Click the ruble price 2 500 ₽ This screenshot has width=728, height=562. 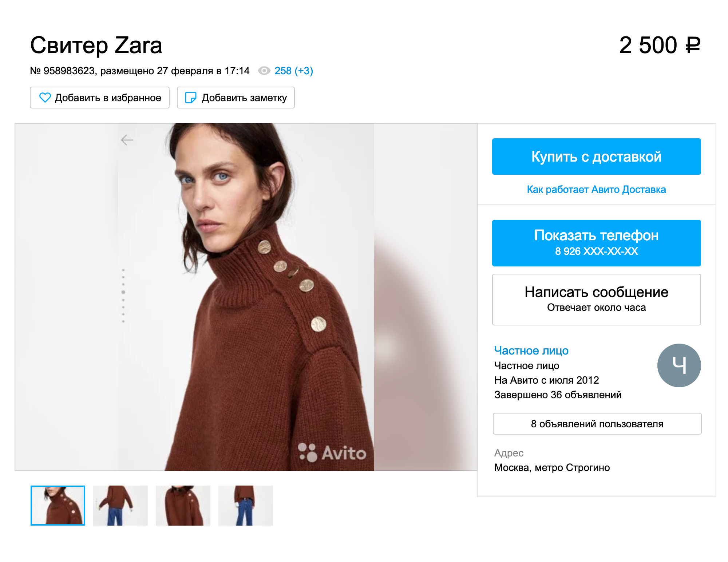[x=660, y=45]
